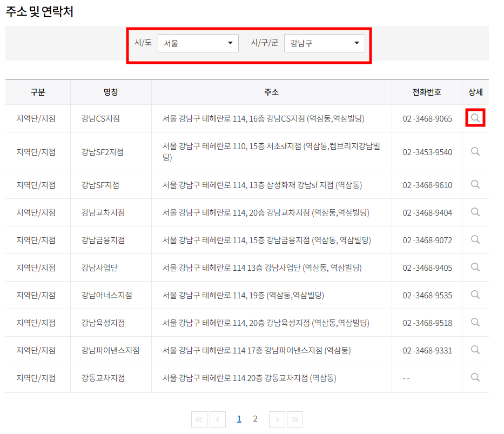View 강남SF2지점 with the magnifier icon
504x434 pixels.
tap(475, 151)
